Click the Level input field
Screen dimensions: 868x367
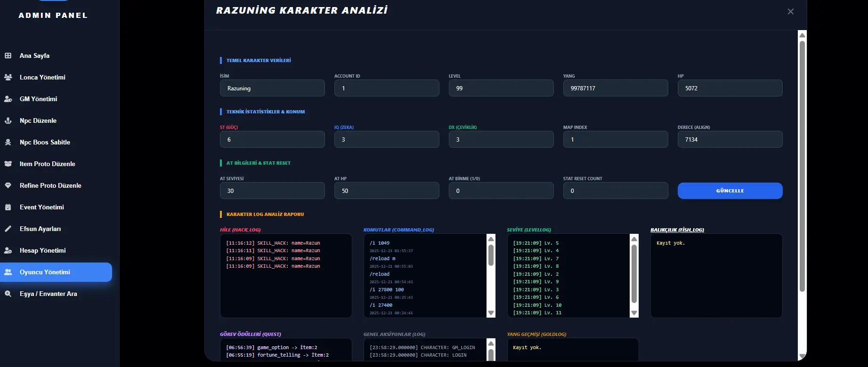501,88
